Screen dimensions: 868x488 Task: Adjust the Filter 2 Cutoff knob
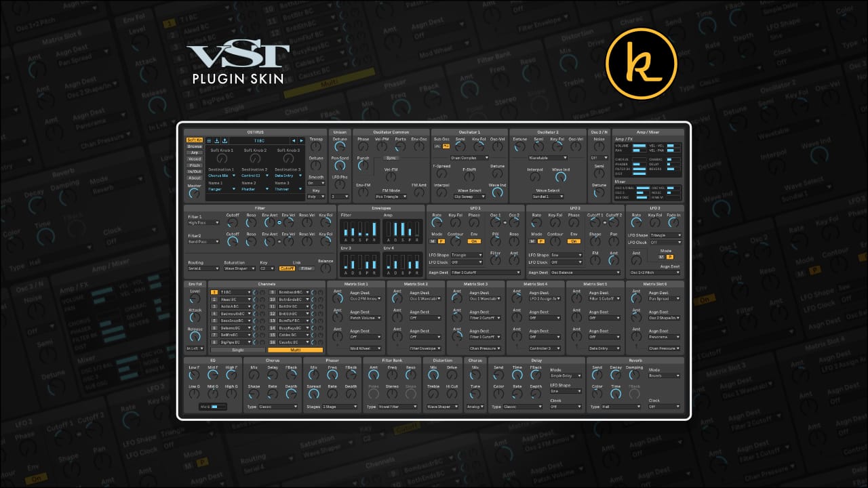(x=233, y=241)
